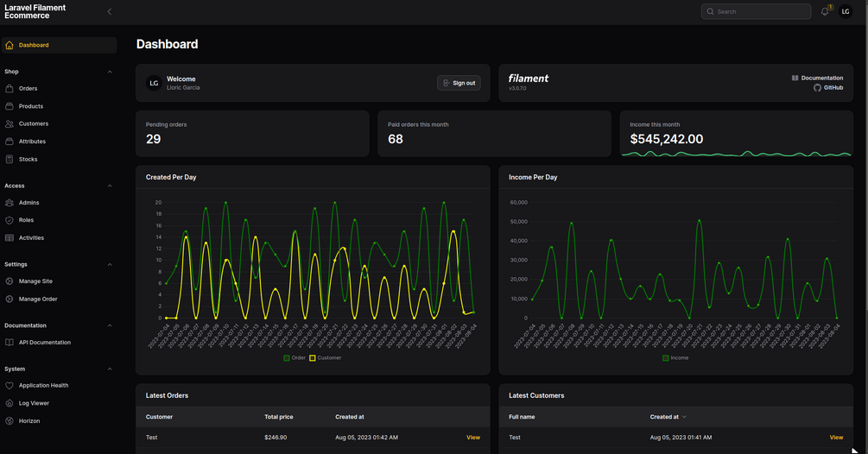
Task: Click the Stocks icon in sidebar
Action: [10, 160]
